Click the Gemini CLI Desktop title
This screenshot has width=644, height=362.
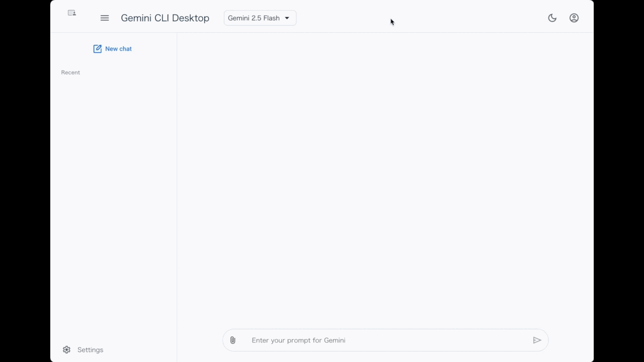click(165, 18)
